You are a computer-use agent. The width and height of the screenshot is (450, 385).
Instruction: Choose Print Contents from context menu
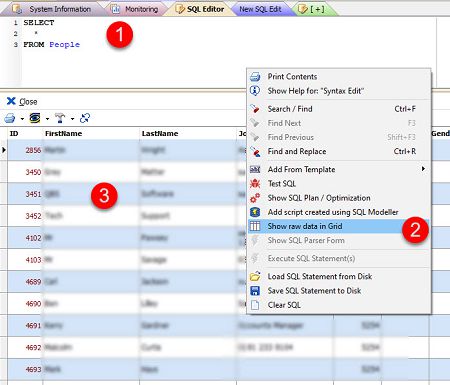(339, 77)
